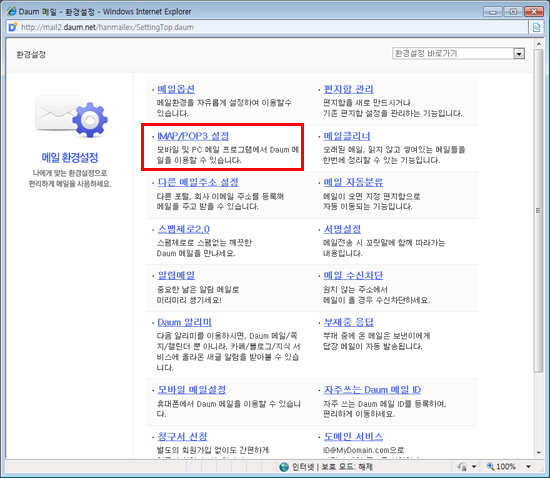550x478 pixels.
Task: Click the vertical scrollbar thumb
Action: (x=538, y=210)
